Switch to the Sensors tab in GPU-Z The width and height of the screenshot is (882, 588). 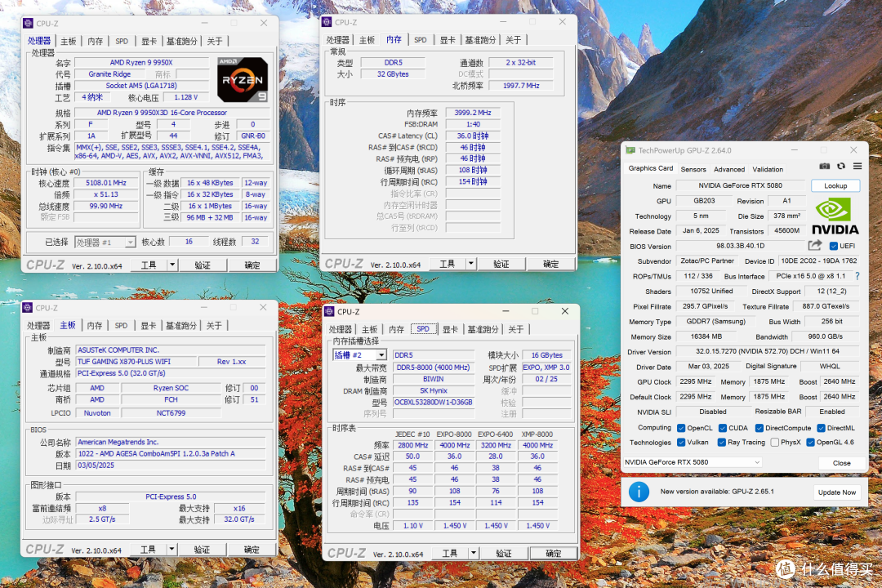[693, 169]
